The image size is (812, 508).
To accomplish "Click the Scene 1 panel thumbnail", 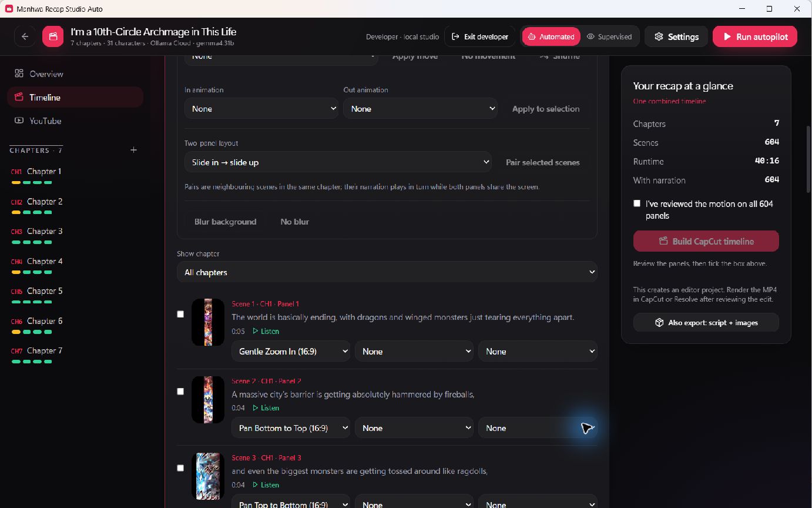I will pos(208,322).
